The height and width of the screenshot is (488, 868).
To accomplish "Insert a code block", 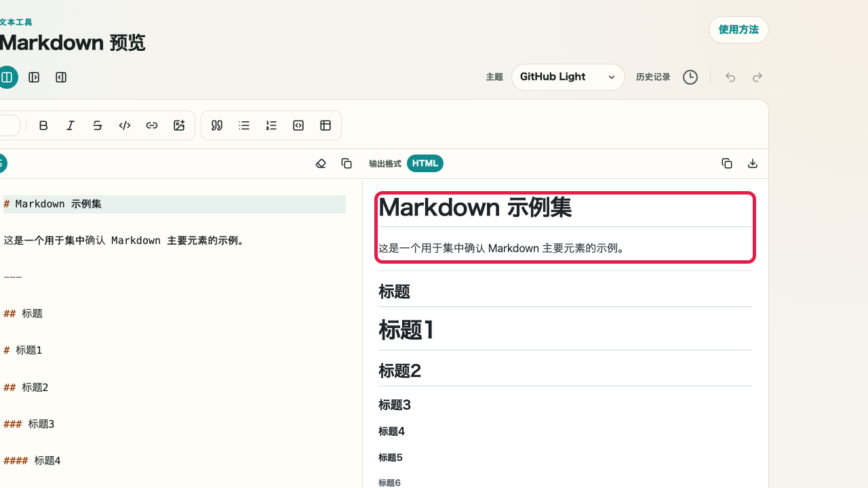I will tap(298, 125).
